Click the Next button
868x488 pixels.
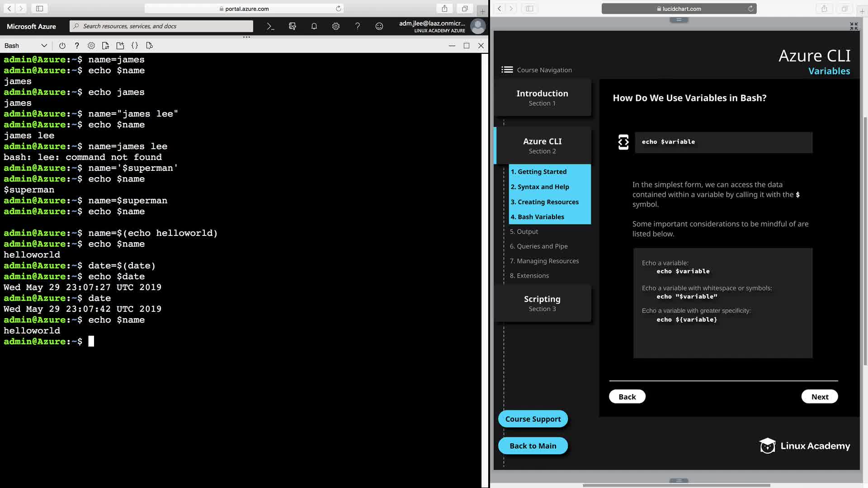[x=819, y=397]
